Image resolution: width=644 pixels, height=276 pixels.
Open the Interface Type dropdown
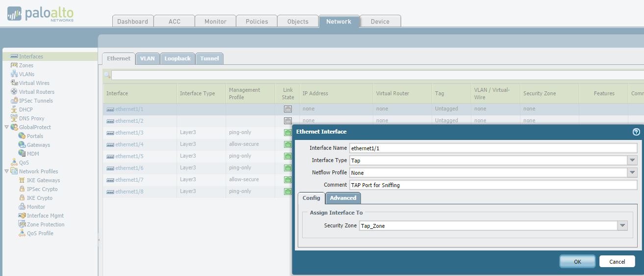[632, 160]
